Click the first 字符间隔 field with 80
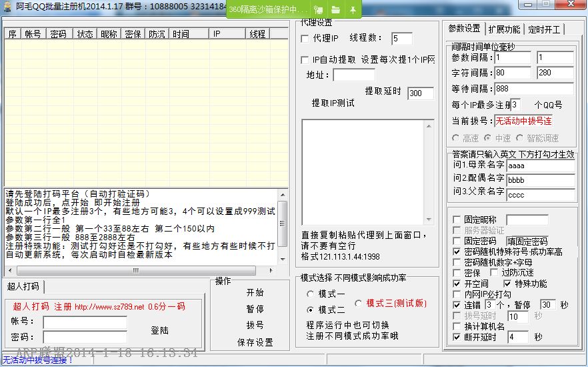Viewport: 588px width, 367px height. click(x=513, y=73)
